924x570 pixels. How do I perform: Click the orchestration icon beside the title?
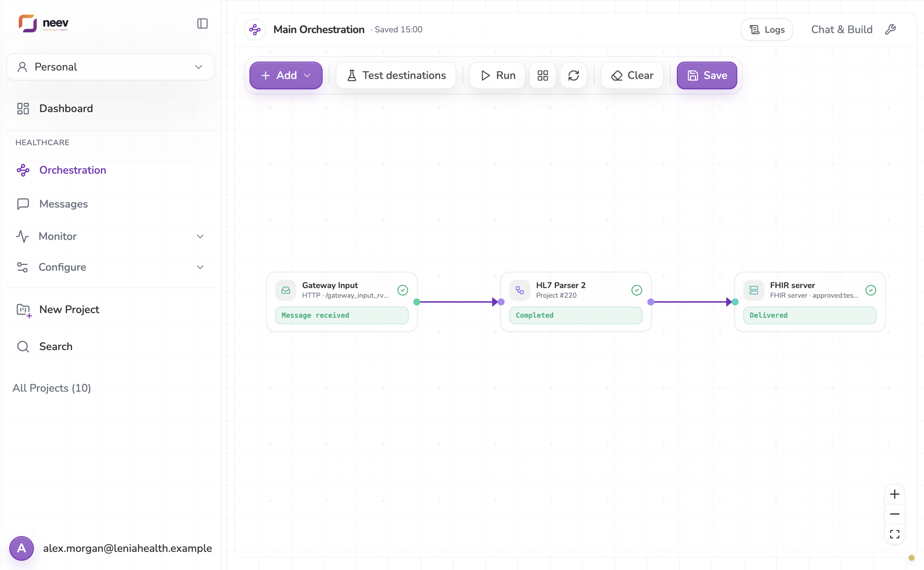(x=255, y=30)
